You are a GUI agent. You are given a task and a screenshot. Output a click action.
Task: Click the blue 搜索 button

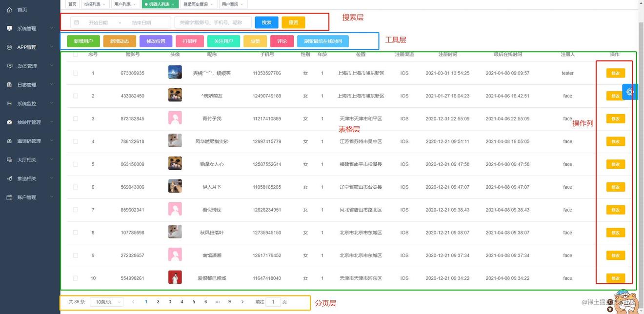pos(266,22)
